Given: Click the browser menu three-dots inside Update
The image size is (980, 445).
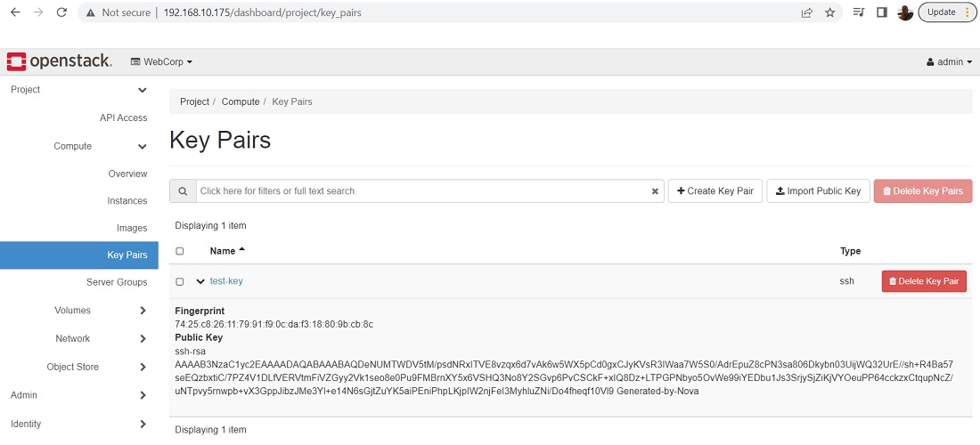Looking at the screenshot, I should [968, 12].
